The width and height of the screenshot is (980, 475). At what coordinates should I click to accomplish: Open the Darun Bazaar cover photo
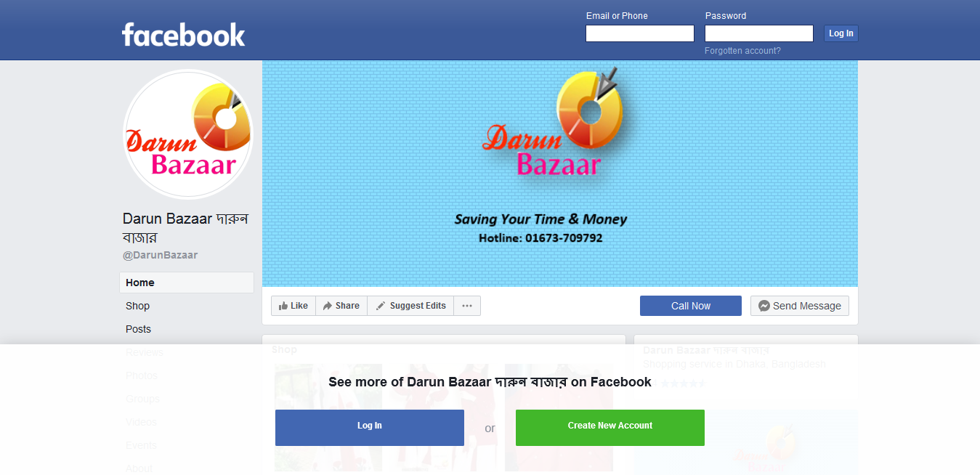(x=560, y=174)
